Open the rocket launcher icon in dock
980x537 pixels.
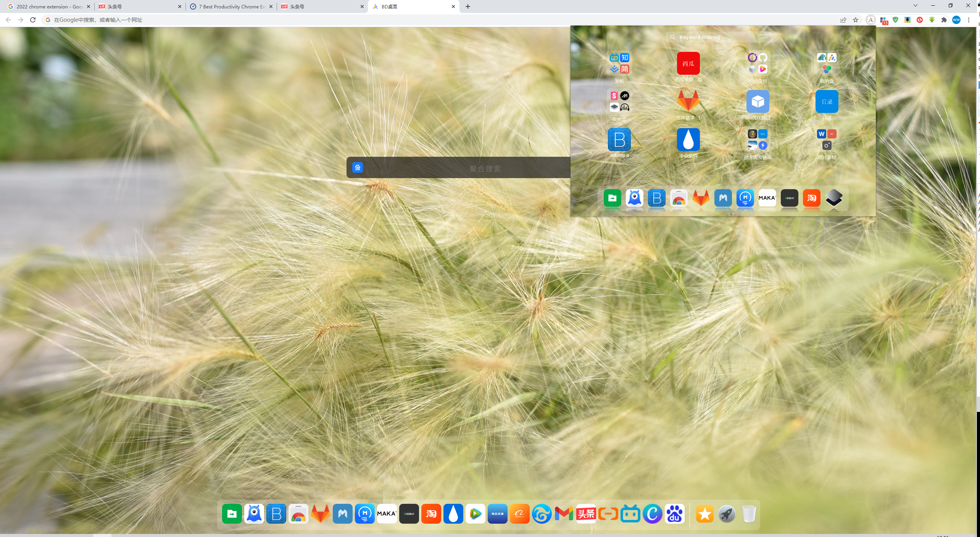(727, 514)
